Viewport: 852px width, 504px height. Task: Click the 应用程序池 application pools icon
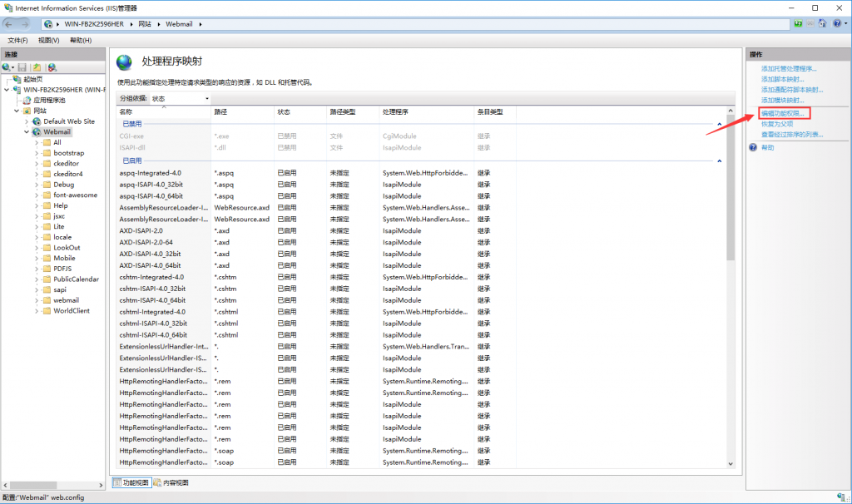27,101
